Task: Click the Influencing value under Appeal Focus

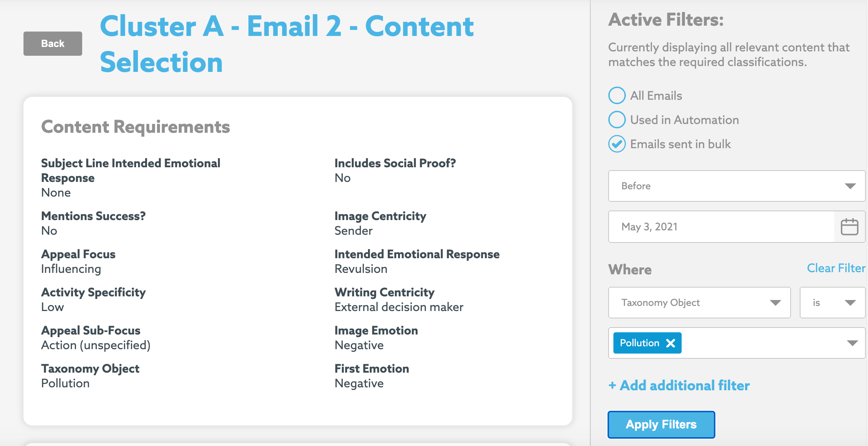Action: (71, 269)
